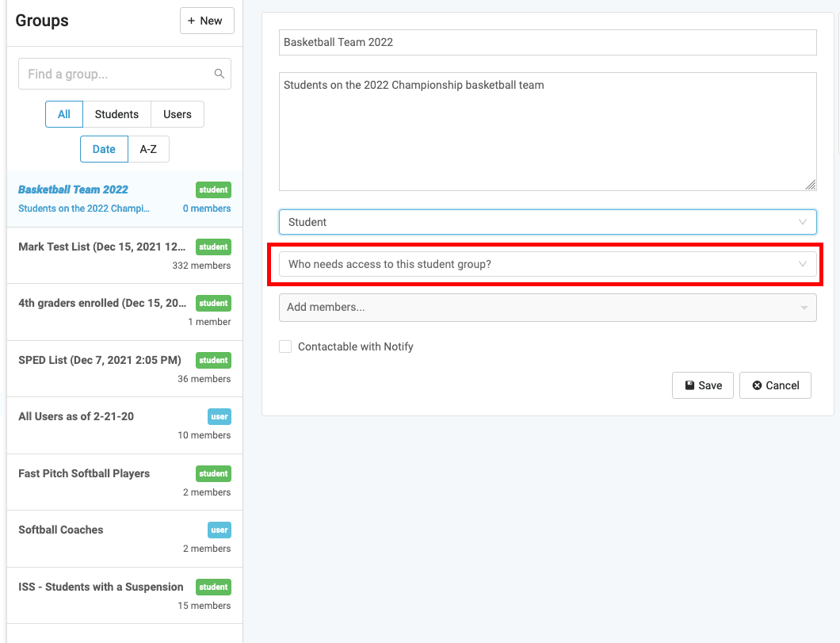Open Fast Pitch Softball Players group
840x643 pixels.
click(125, 482)
